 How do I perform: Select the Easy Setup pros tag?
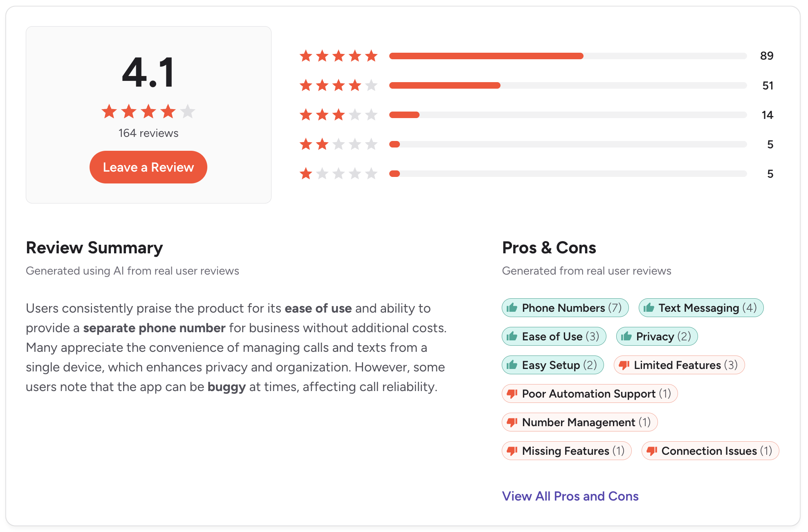[x=552, y=365]
